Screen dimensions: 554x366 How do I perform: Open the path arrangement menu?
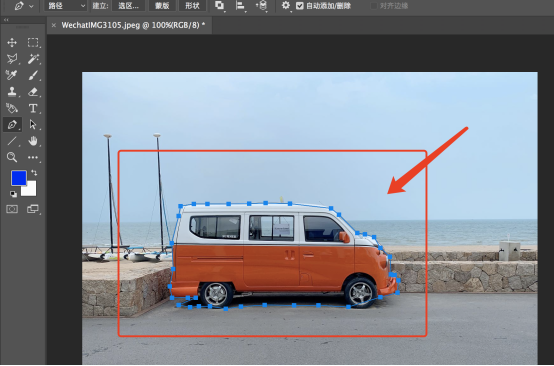point(261,6)
